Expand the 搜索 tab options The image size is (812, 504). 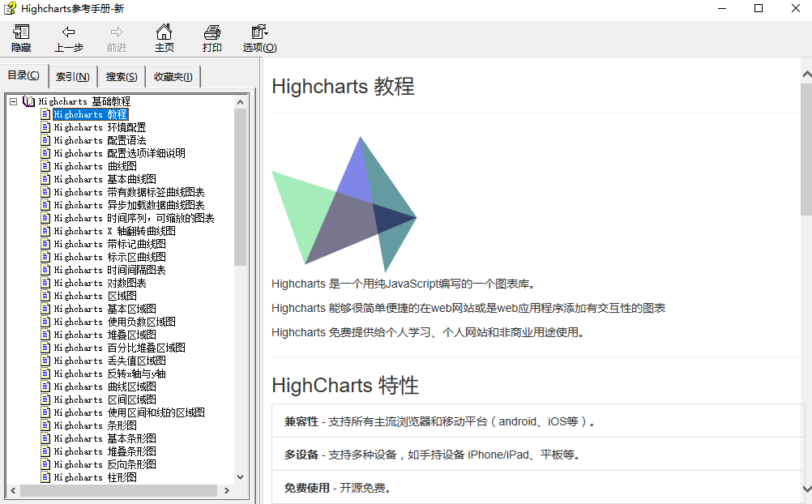120,75
